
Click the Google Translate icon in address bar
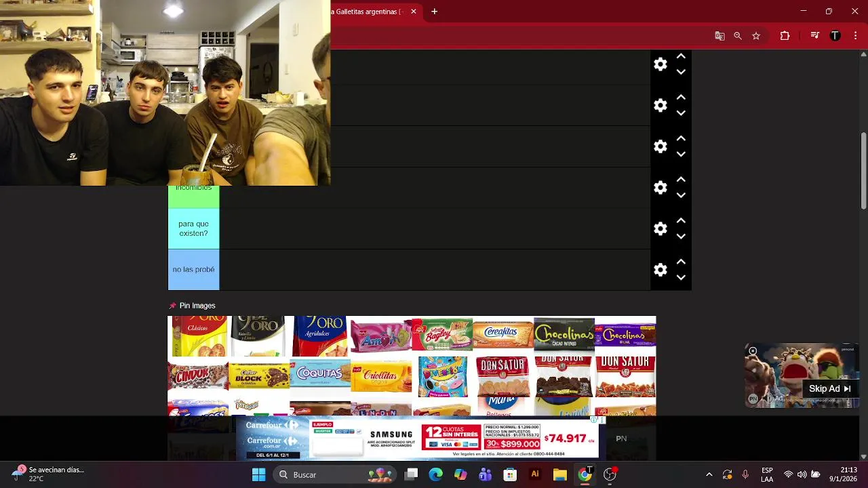click(719, 36)
